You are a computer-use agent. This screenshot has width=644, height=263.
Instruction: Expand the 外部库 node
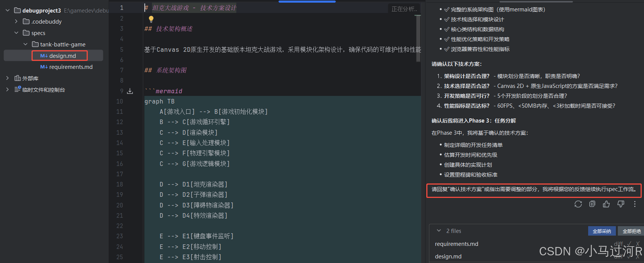(x=7, y=78)
